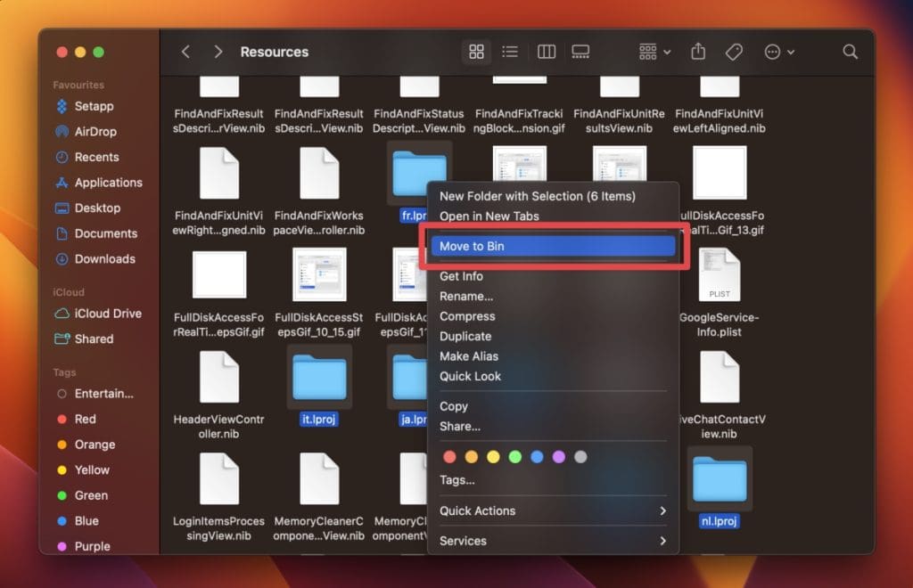
Task: Expand the Quick Actions submenu
Action: click(553, 510)
